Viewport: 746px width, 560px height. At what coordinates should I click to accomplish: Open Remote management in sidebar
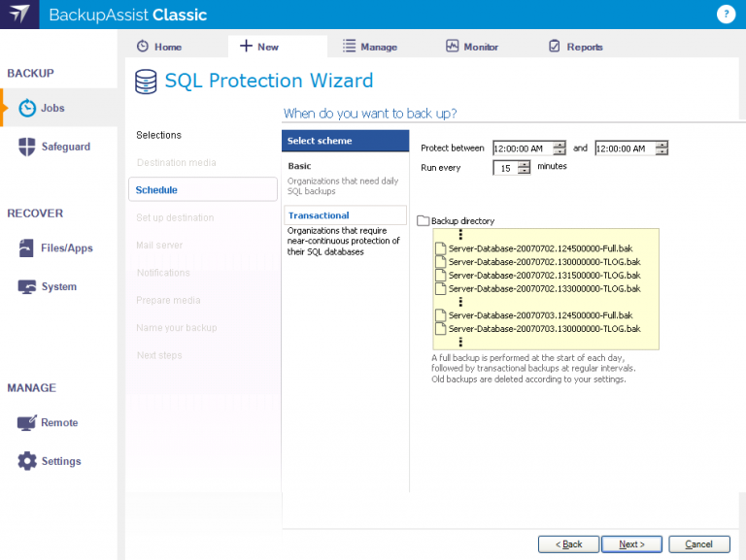coord(58,423)
